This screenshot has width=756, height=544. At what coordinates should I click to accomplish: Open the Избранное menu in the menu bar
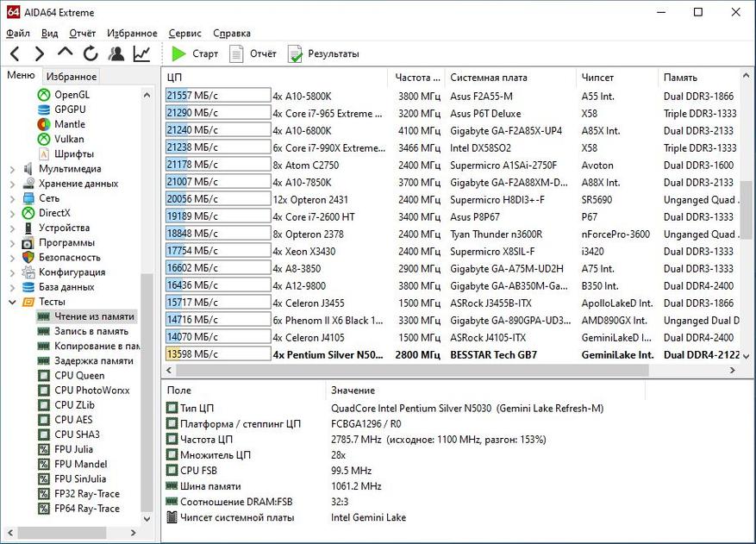[x=132, y=34]
